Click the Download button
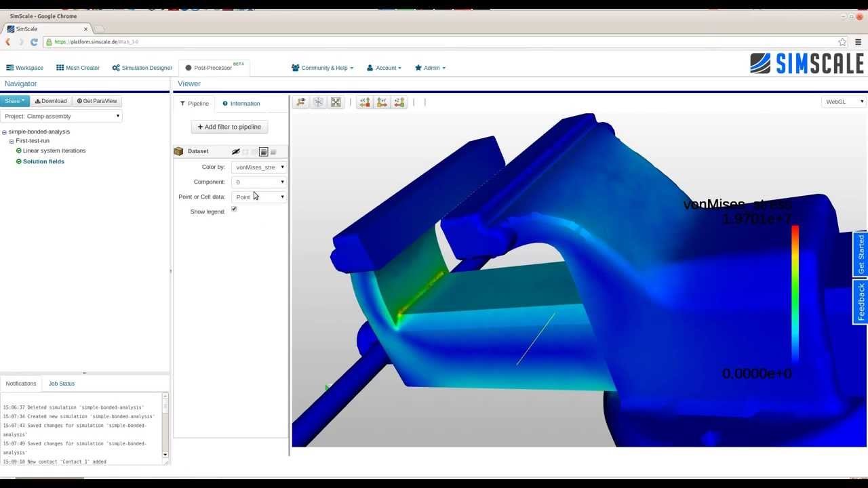868x488 pixels. coord(51,101)
